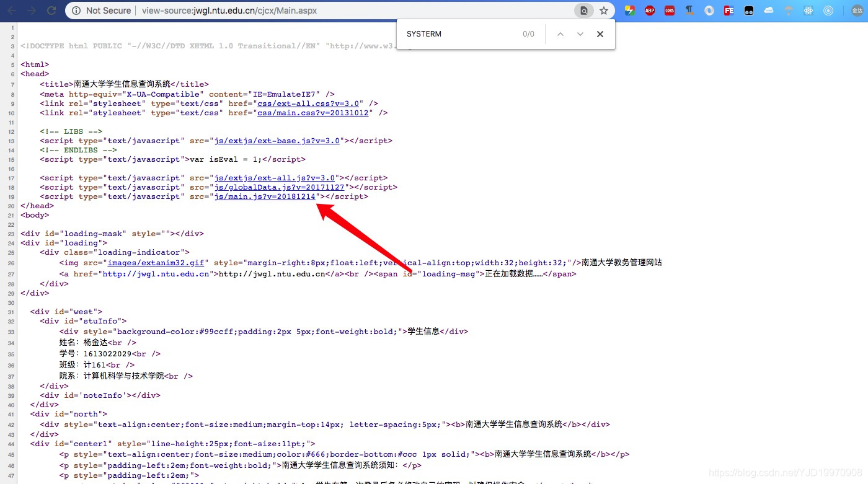Click the opening body tag on line 21
The height and width of the screenshot is (484, 868).
tap(35, 215)
